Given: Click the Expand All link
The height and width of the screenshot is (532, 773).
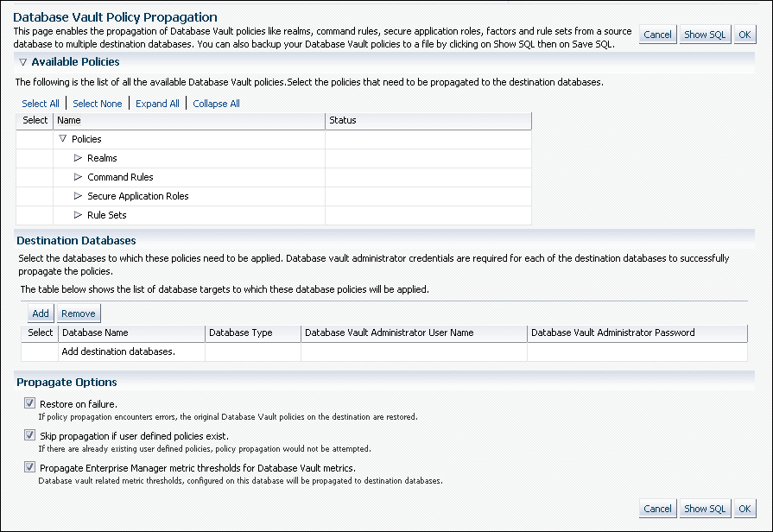Looking at the screenshot, I should pyautogui.click(x=156, y=103).
